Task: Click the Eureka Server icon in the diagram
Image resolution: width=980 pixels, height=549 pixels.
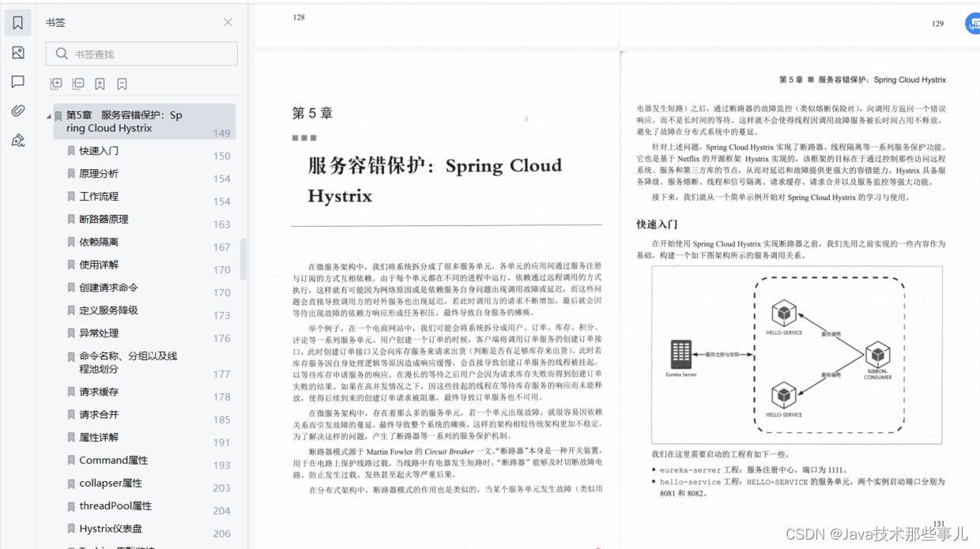Action: click(680, 355)
